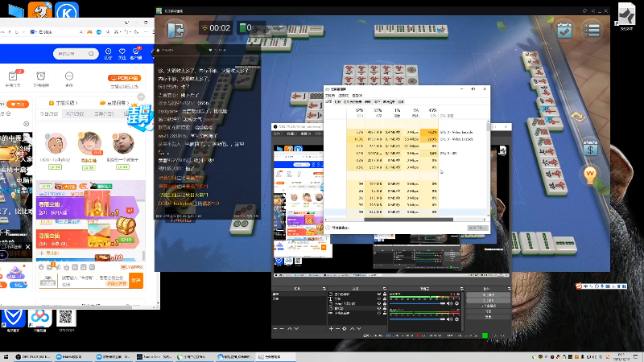Click the yellow rotate arrow icon in the game
The height and width of the screenshot is (362, 644).
(578, 117)
